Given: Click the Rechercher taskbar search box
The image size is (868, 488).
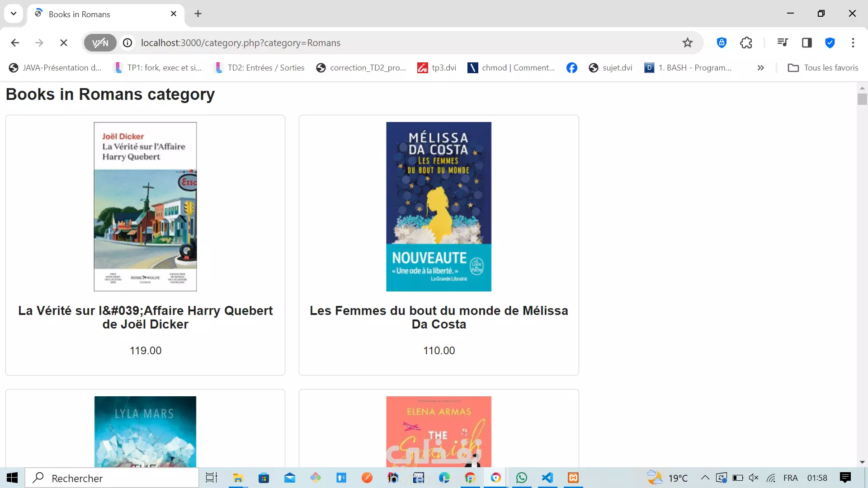Looking at the screenshot, I should (x=112, y=478).
